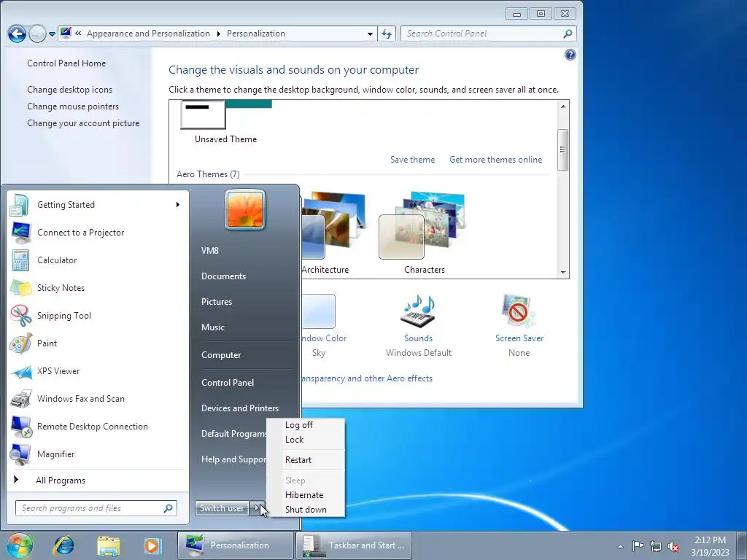The height and width of the screenshot is (560, 747).
Task: Open Internet Explorer from the taskbar
Action: (63, 545)
